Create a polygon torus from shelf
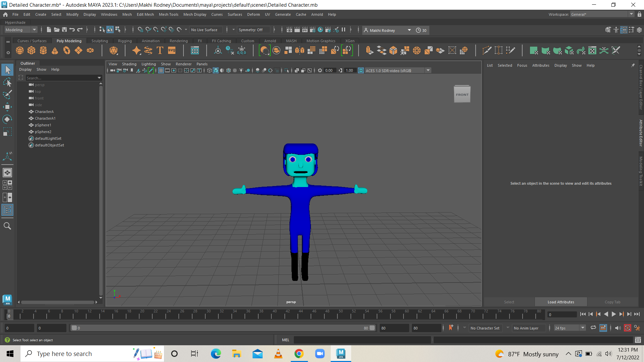The width and height of the screenshot is (644, 362). click(x=67, y=51)
